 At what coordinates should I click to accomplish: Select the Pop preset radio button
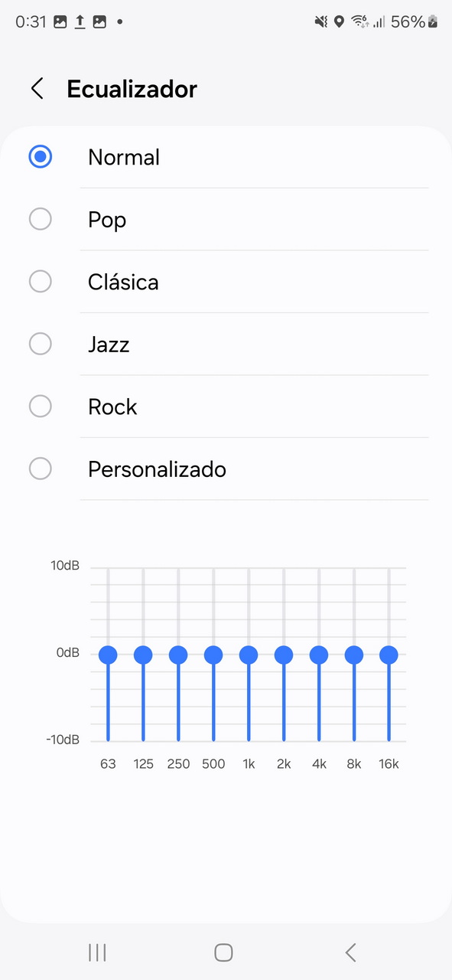40,219
